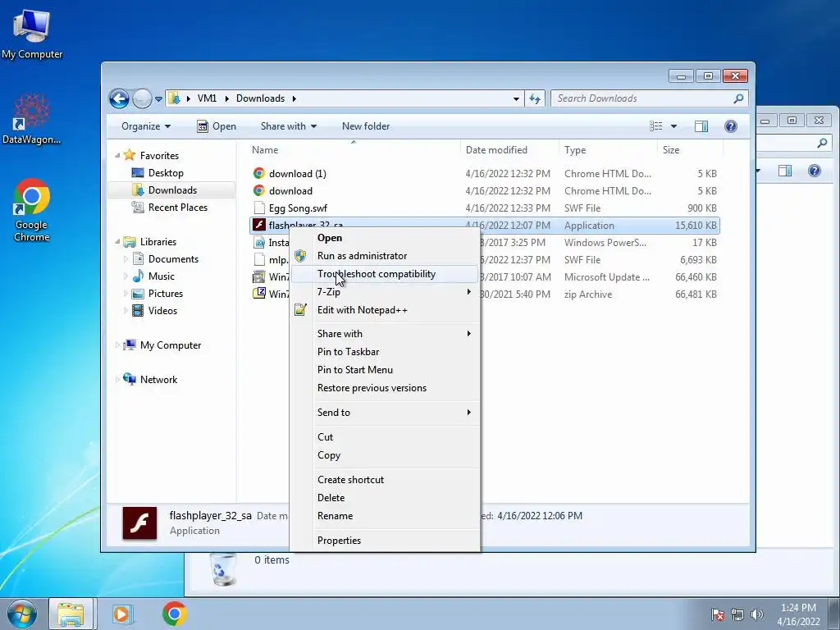The height and width of the screenshot is (630, 840).
Task: Open Chrome from the taskbar
Action: tap(174, 614)
